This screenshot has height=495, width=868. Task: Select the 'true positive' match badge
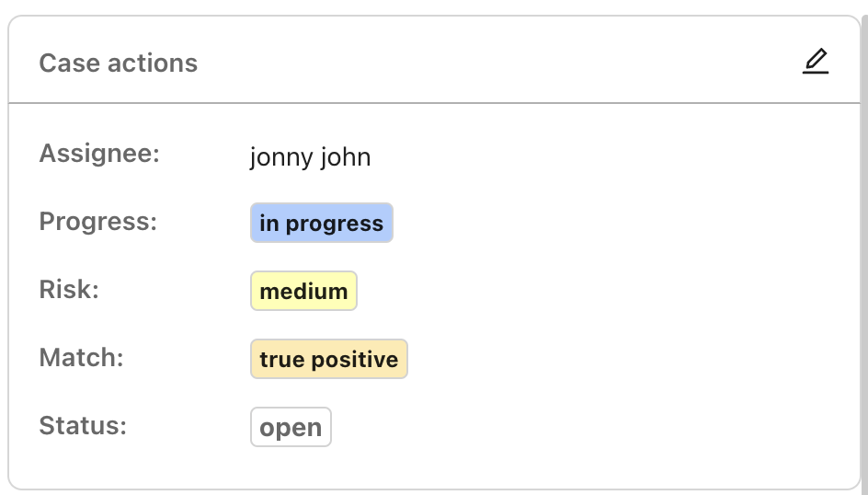click(x=329, y=359)
